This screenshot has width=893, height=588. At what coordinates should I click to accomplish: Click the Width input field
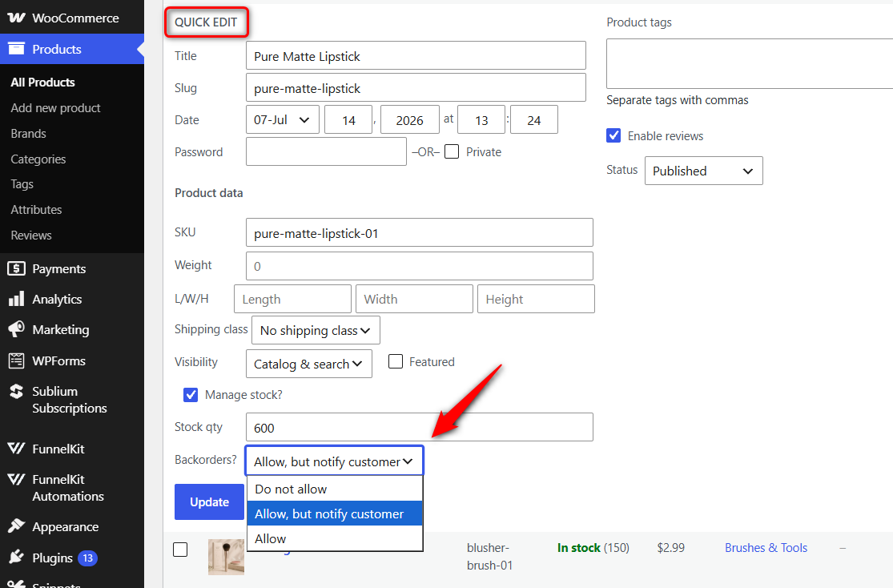[x=414, y=299]
